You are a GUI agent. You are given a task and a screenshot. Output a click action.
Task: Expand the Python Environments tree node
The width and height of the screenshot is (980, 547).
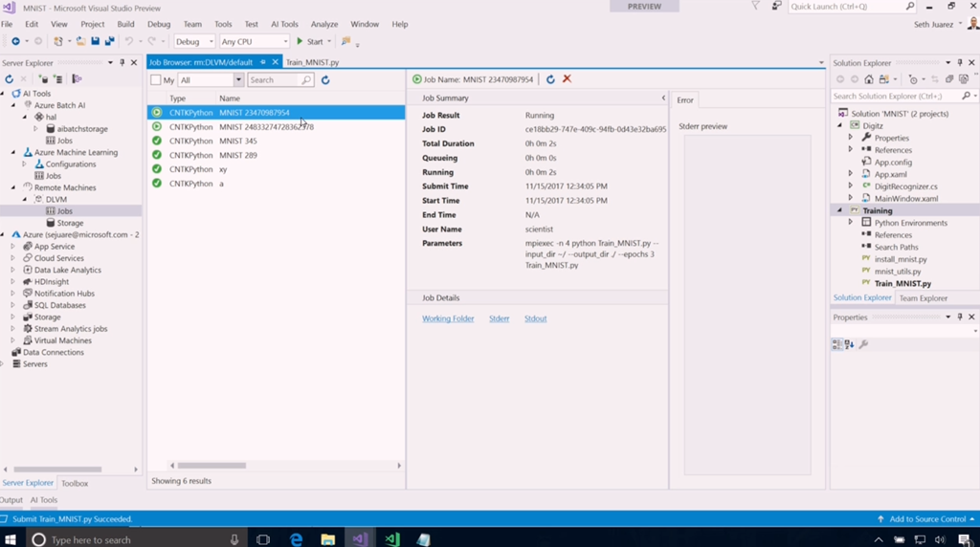tap(850, 223)
